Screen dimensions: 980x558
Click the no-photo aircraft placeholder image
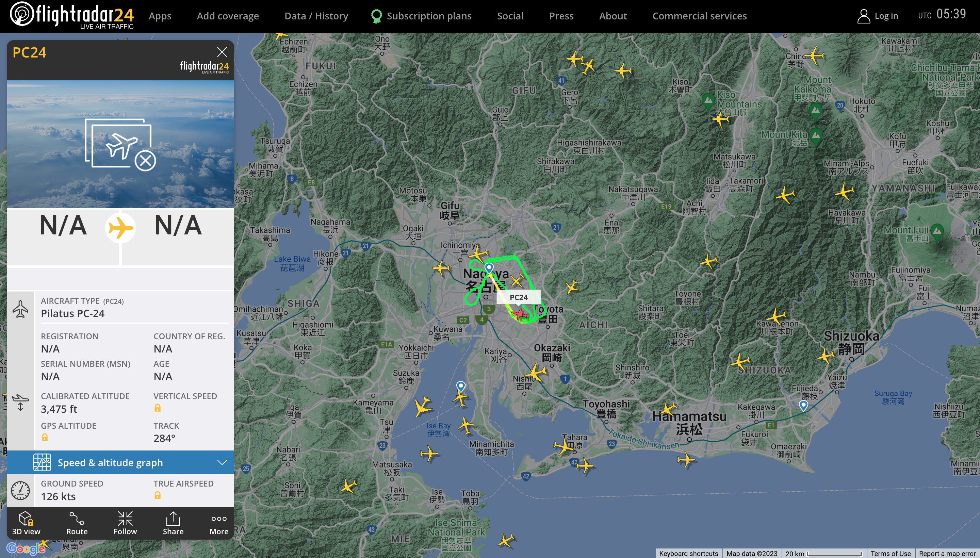click(120, 145)
